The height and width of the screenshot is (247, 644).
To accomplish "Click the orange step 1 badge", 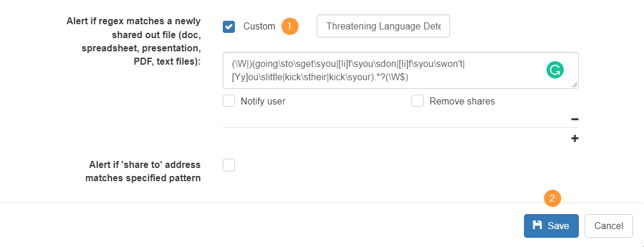I will [290, 27].
